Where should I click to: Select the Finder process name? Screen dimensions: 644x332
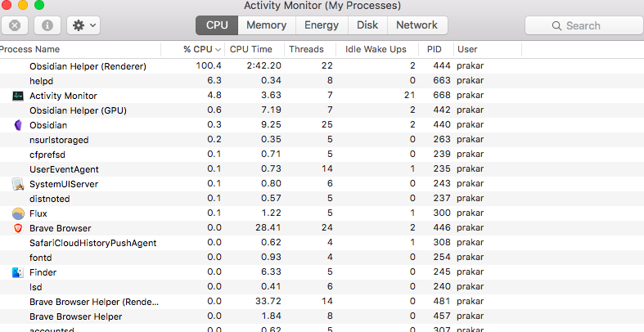[x=43, y=272]
